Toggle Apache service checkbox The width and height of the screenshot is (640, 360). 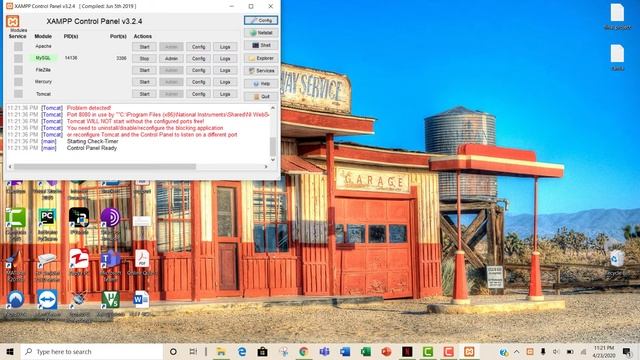pyautogui.click(x=18, y=47)
